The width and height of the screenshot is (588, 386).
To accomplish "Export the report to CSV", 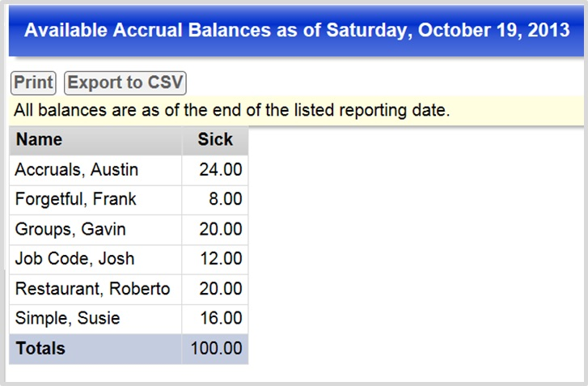I will pyautogui.click(x=125, y=83).
